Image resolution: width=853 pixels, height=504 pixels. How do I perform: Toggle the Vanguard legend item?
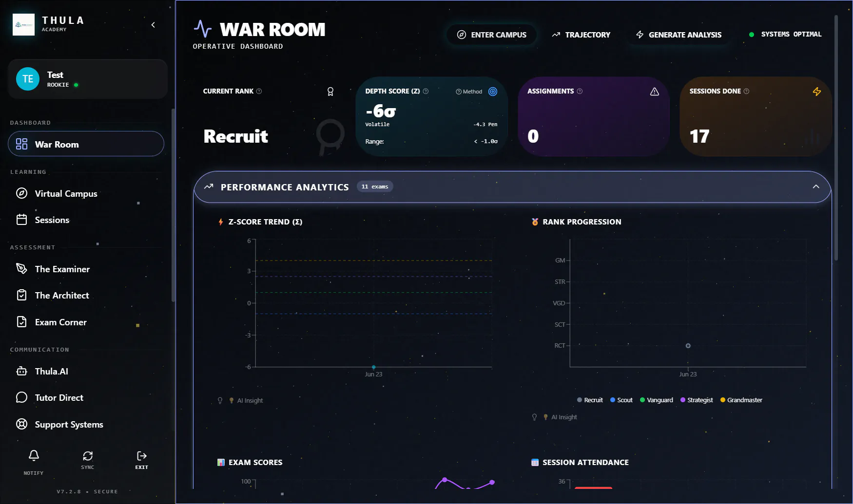pos(657,400)
